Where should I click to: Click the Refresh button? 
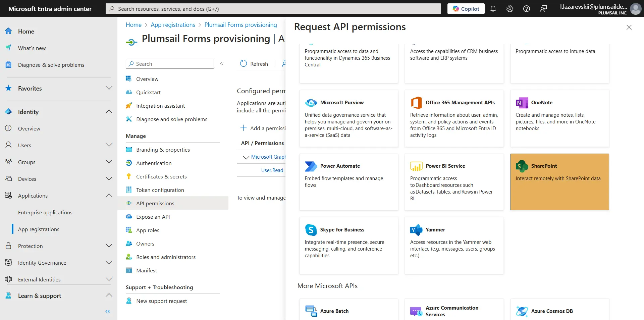pos(254,64)
